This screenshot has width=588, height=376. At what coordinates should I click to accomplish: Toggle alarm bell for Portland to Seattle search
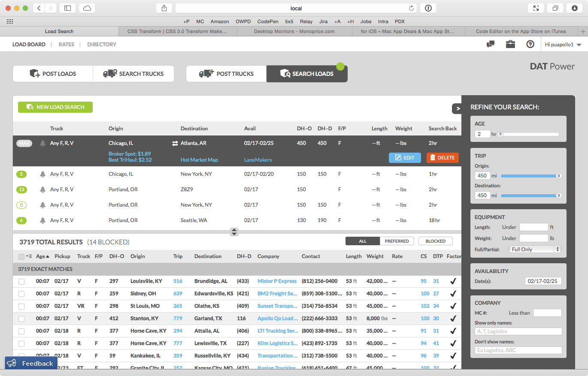[x=42, y=220]
